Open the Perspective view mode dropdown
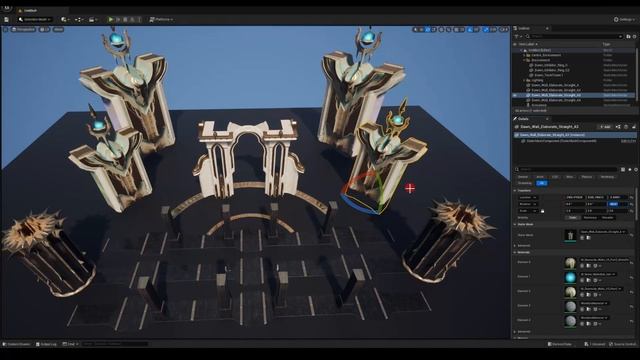Viewport: 640px width, 360px height. (x=24, y=29)
